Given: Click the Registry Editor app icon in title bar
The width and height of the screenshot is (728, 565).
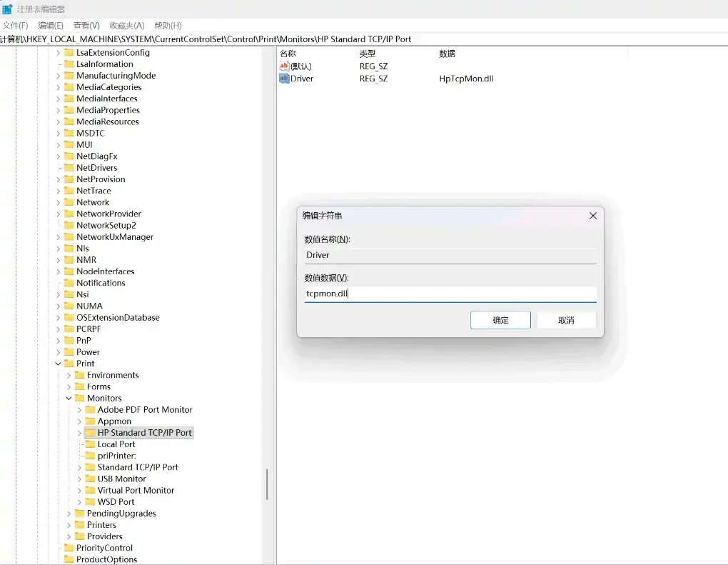Looking at the screenshot, I should click(7, 9).
